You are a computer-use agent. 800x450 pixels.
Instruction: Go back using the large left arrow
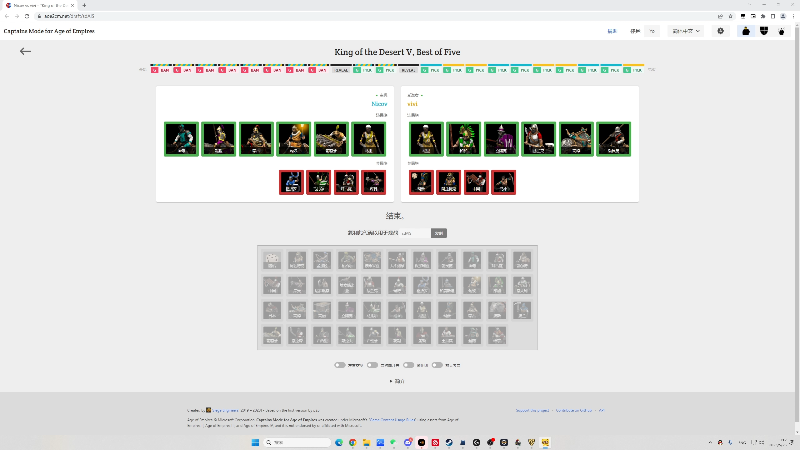point(25,51)
